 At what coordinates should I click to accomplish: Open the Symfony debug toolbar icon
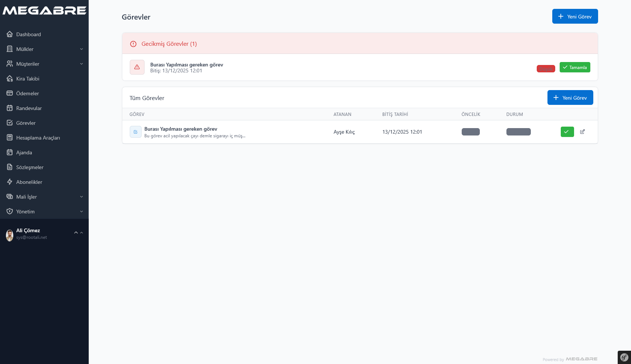(624, 357)
